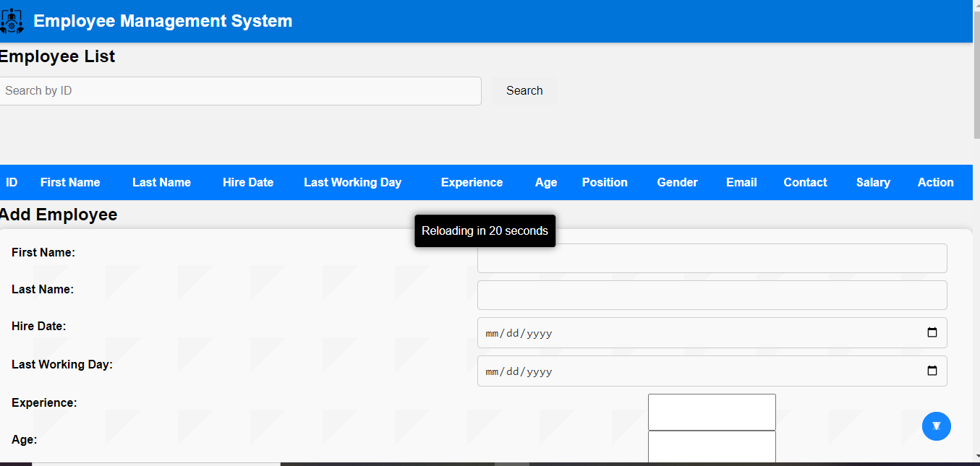Click the Last Name column header
Image resolution: width=980 pixels, height=466 pixels.
[x=161, y=183]
